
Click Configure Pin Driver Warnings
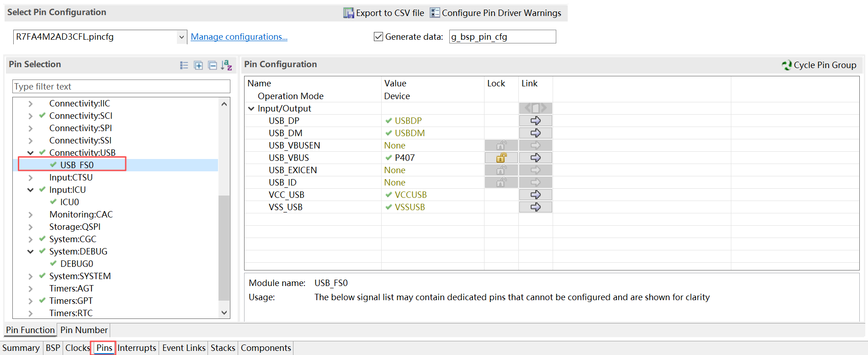[495, 13]
